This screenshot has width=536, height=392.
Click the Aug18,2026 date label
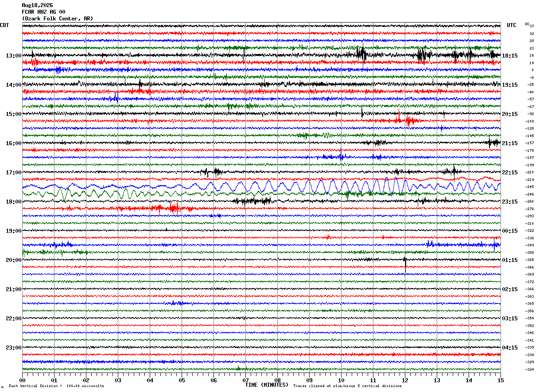click(x=37, y=5)
